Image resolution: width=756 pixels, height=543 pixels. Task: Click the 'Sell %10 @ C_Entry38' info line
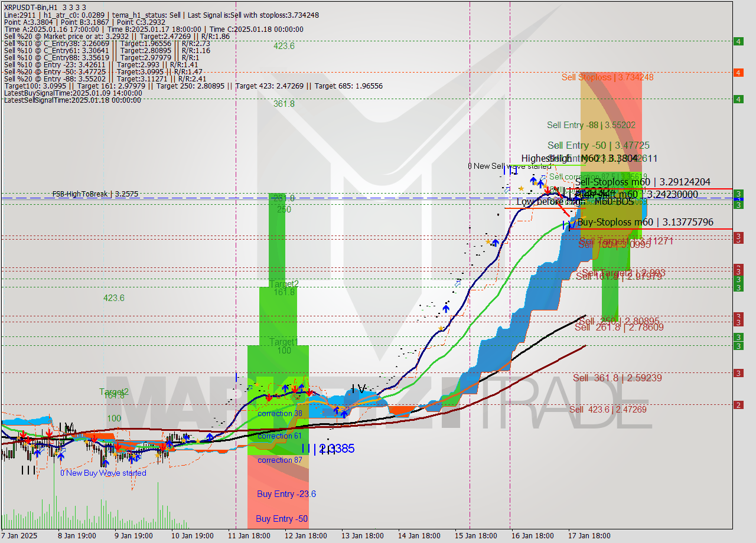tap(107, 43)
